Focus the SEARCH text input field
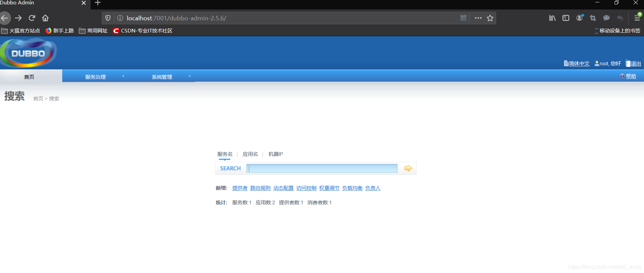The image size is (644, 273). coord(322,168)
